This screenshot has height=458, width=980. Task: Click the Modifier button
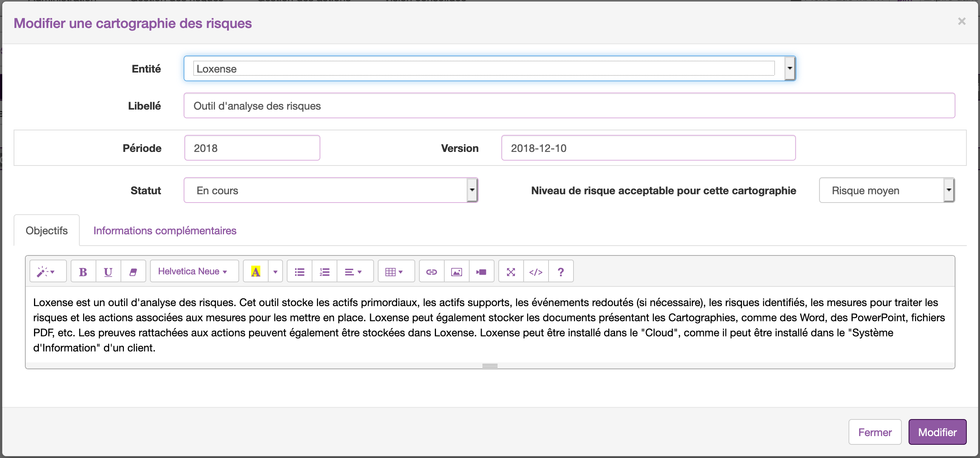point(937,432)
